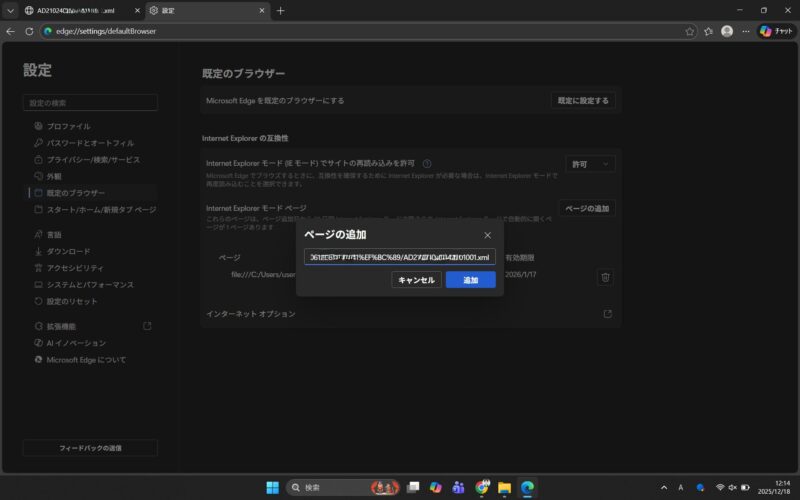
Task: Open the Copilot チャット button
Action: click(776, 31)
